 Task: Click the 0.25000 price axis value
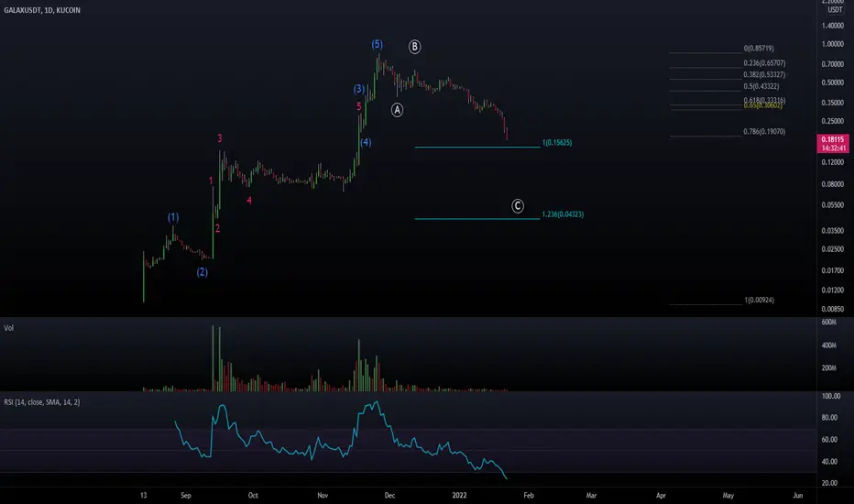pos(832,121)
